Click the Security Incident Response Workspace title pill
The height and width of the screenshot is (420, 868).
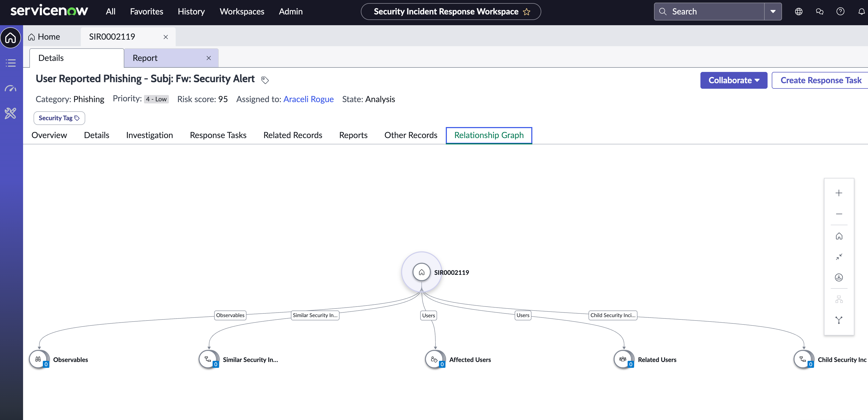(x=451, y=12)
